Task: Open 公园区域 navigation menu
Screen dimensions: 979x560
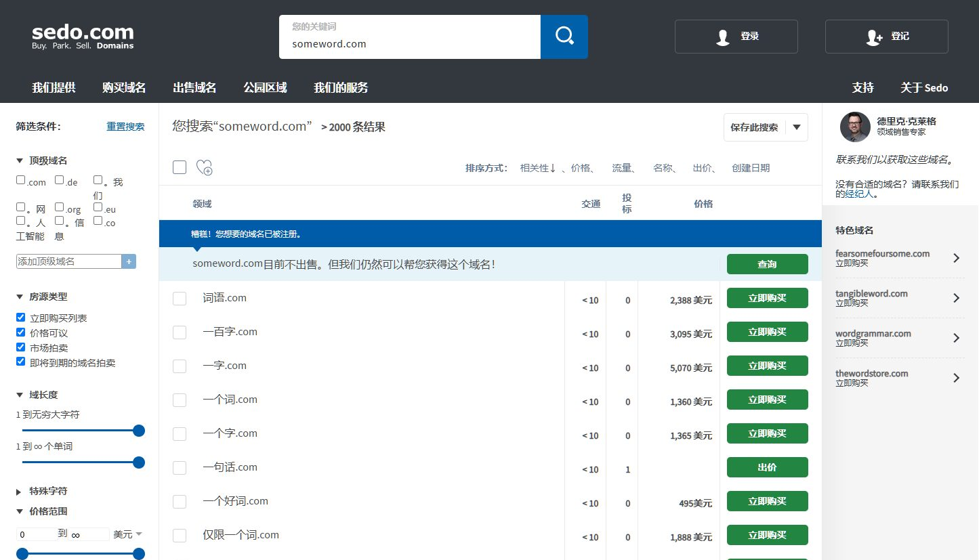Action: coord(265,87)
